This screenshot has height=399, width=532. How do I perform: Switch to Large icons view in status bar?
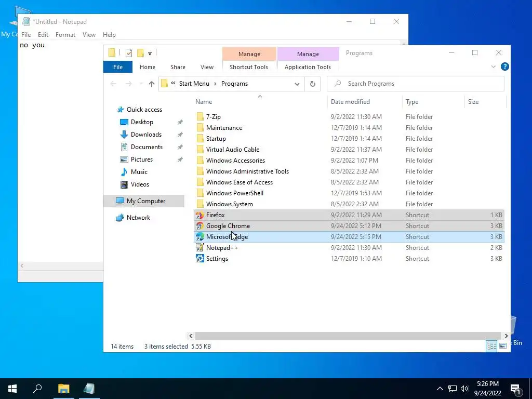503,346
